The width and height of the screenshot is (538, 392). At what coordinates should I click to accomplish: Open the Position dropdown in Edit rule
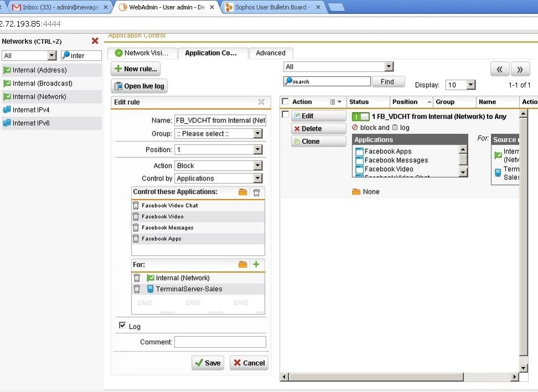[x=258, y=149]
